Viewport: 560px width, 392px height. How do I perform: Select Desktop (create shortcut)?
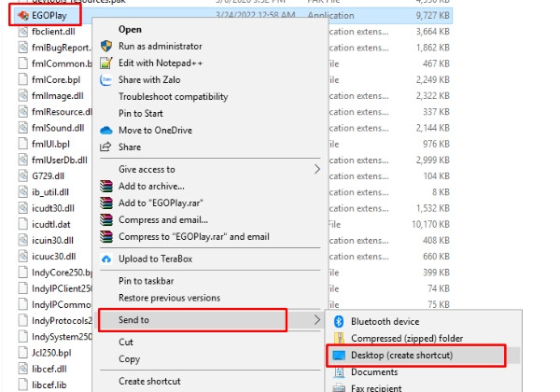pyautogui.click(x=401, y=356)
